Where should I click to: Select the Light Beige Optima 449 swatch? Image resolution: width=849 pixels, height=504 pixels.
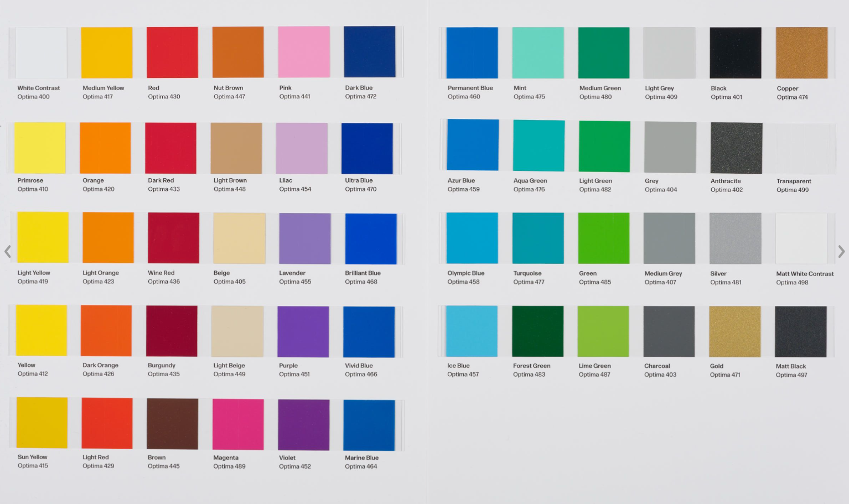click(x=238, y=331)
